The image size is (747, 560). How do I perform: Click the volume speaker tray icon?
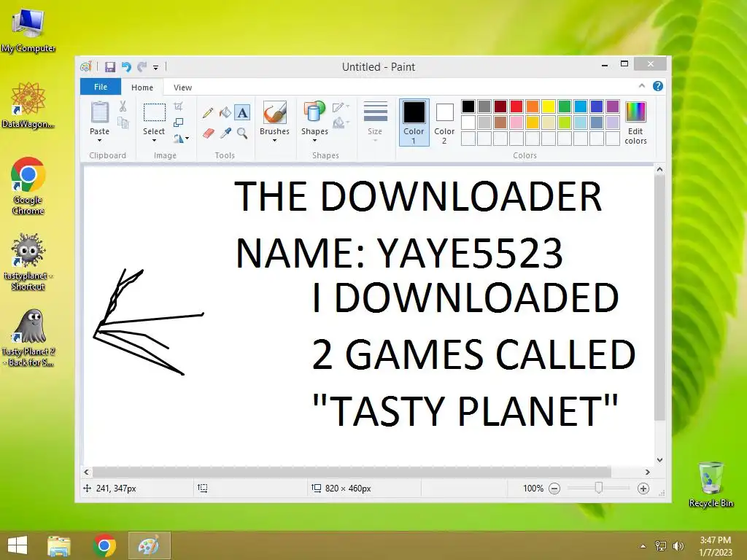click(x=678, y=546)
